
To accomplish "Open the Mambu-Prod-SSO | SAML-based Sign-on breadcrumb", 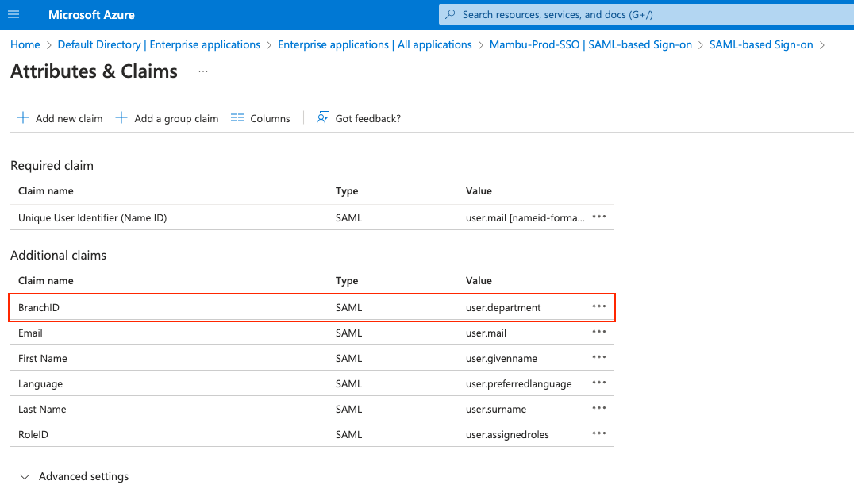I will point(590,44).
